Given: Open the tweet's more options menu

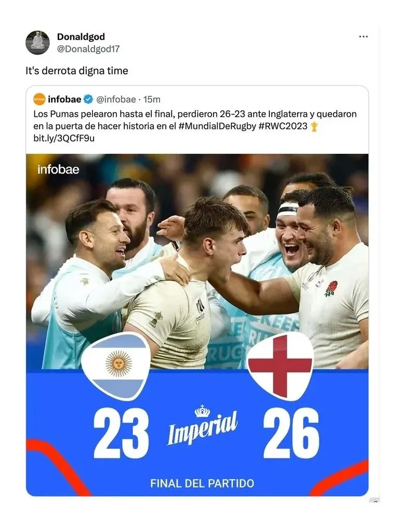Looking at the screenshot, I should click(364, 36).
